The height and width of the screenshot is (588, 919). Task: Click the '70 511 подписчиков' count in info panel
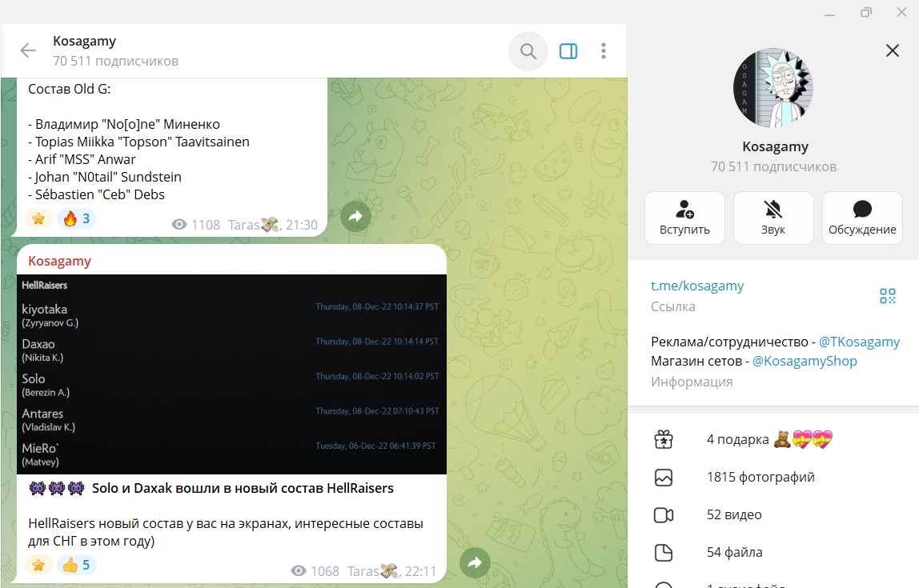pos(773,167)
